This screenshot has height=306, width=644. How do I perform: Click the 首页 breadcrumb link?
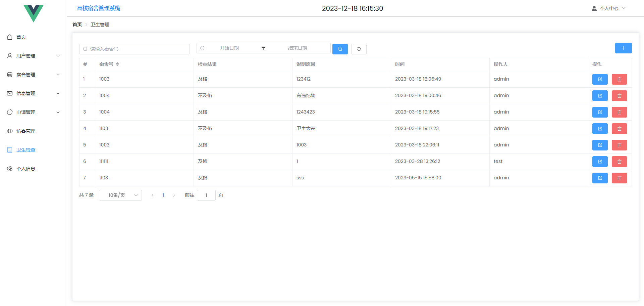coord(77,25)
